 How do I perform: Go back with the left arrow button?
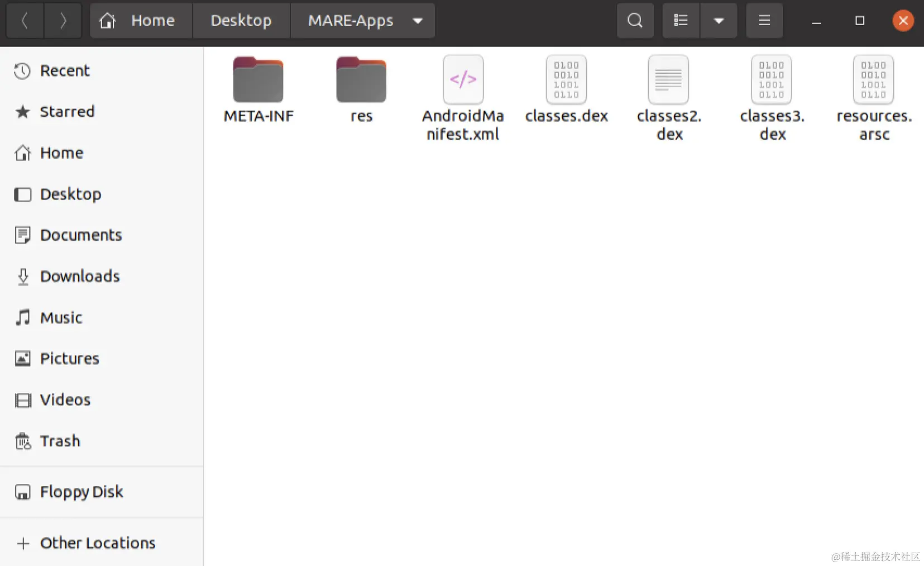coord(25,21)
